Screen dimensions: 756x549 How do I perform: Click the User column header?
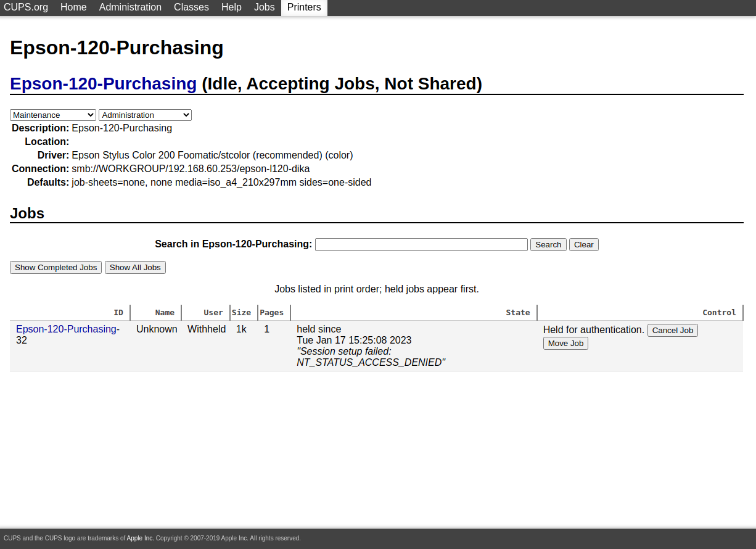click(213, 312)
